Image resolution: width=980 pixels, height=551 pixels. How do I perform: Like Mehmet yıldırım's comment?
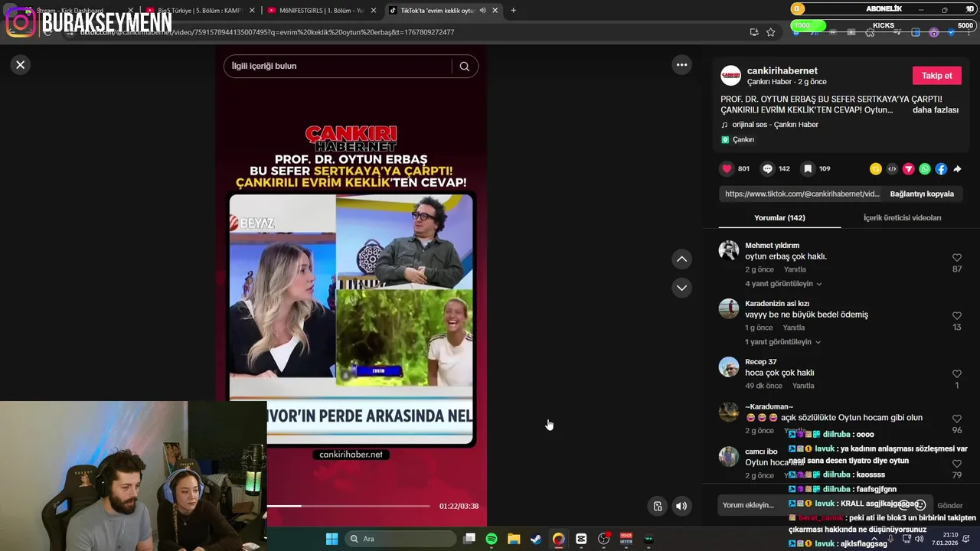click(956, 258)
